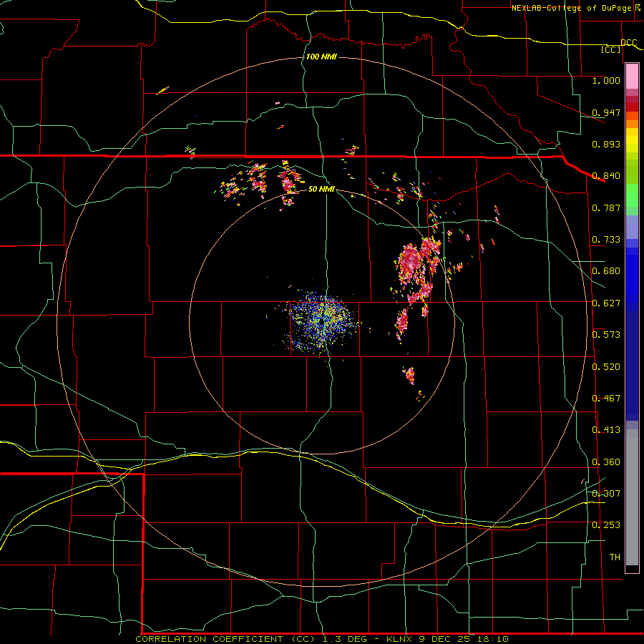Pick the light pink color bar segment
Image resolution: width=644 pixels, height=644 pixels.
coord(632,77)
